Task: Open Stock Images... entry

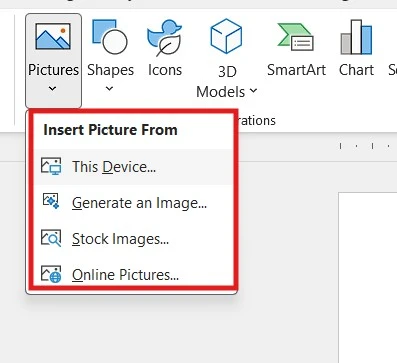Action: point(133,239)
